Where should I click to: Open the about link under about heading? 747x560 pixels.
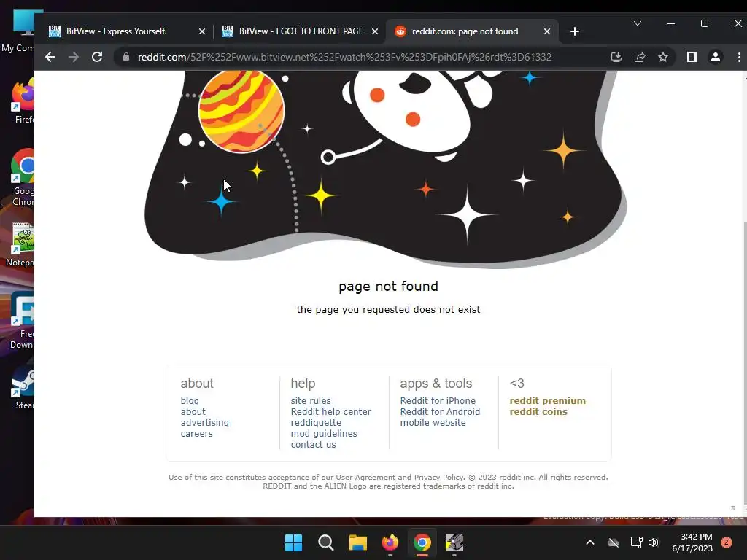(193, 411)
